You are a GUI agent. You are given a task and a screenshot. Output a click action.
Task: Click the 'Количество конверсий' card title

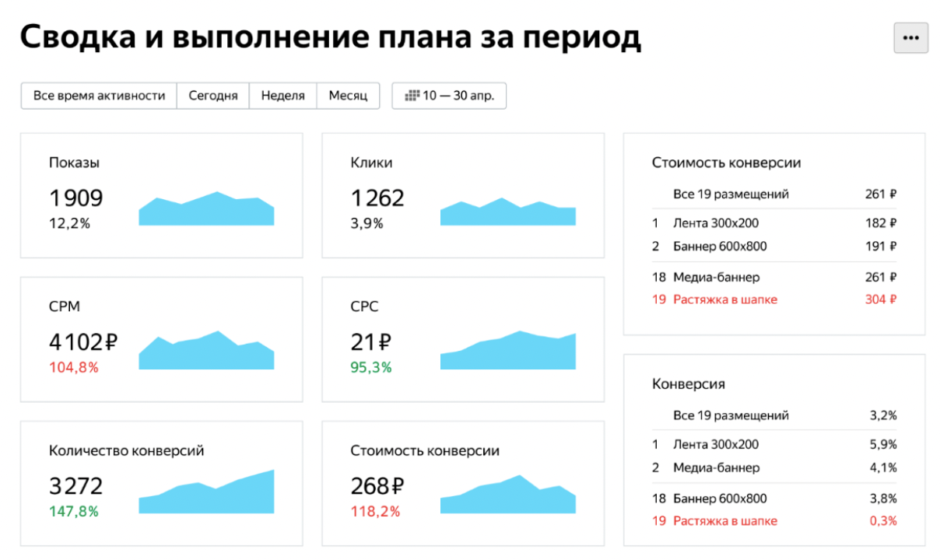[126, 450]
